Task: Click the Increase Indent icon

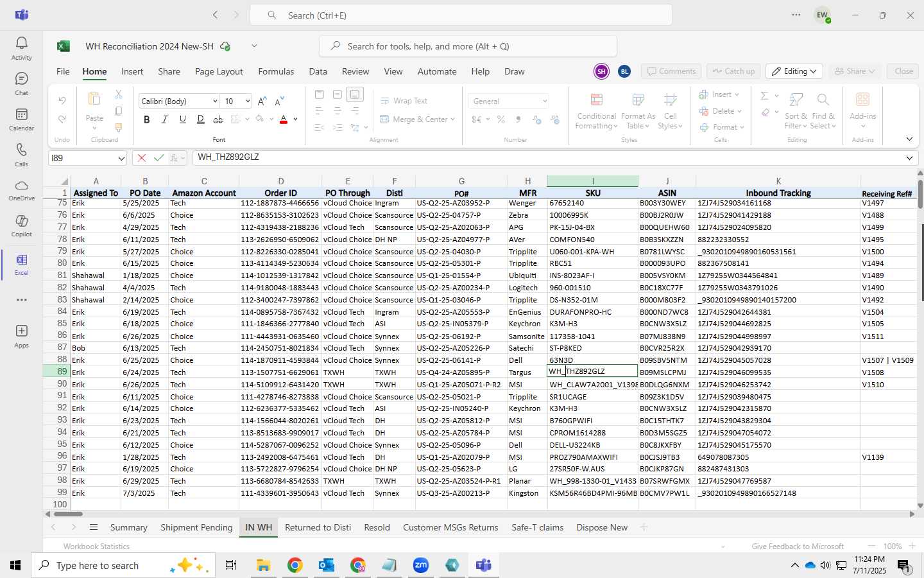Action: pos(338,128)
